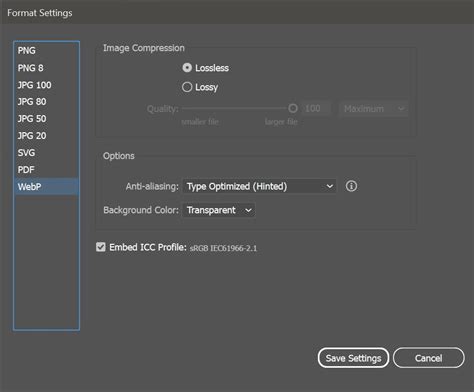Click the Image Compression section heading

click(x=144, y=48)
